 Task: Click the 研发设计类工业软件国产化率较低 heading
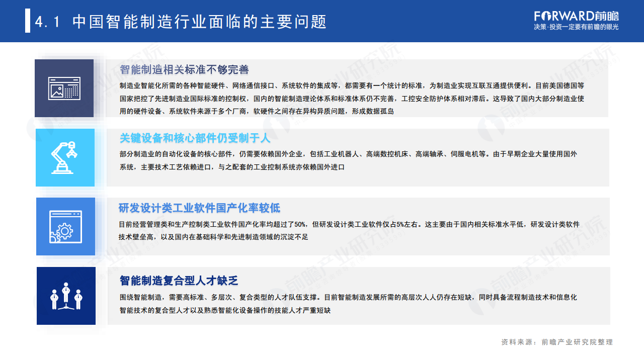point(200,208)
